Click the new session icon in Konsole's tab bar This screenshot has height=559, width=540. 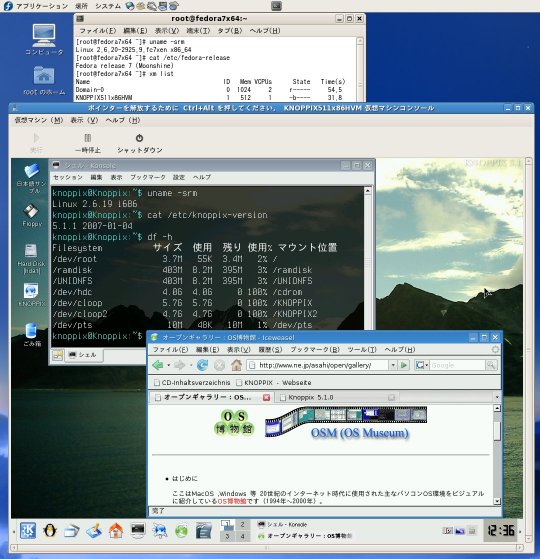pyautogui.click(x=57, y=355)
